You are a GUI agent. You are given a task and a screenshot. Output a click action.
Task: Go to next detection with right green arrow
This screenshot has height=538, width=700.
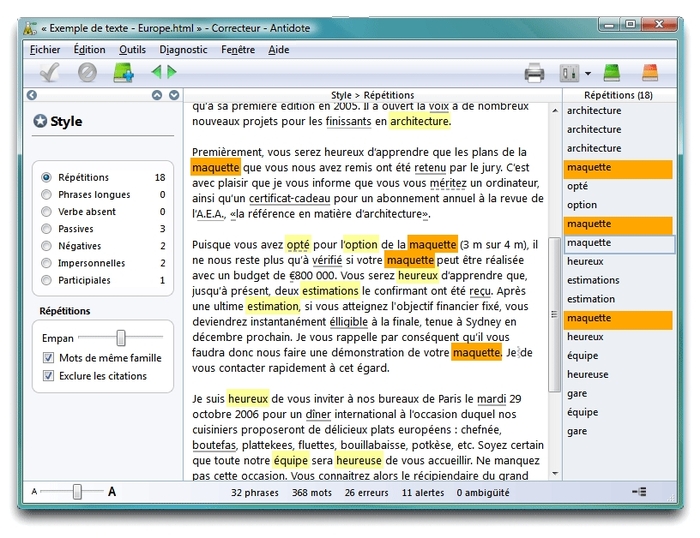172,72
